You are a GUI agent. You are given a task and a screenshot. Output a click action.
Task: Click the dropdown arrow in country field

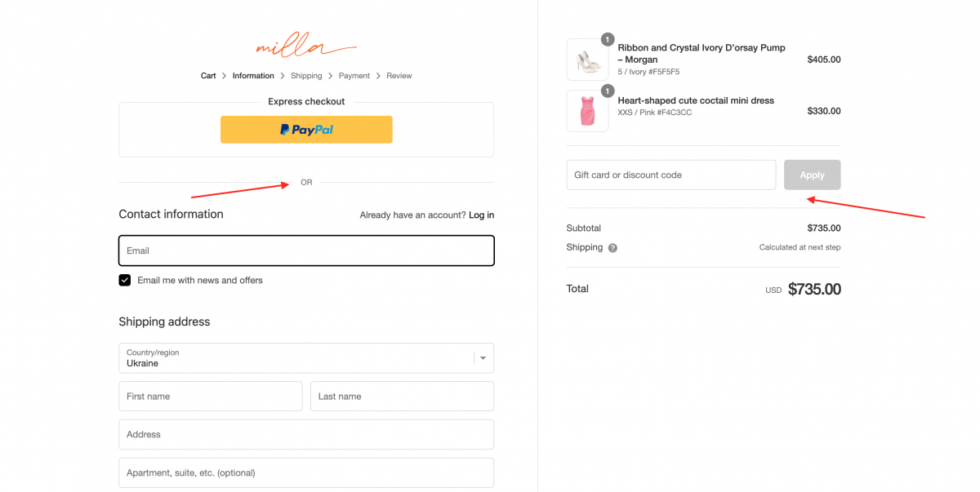point(483,358)
